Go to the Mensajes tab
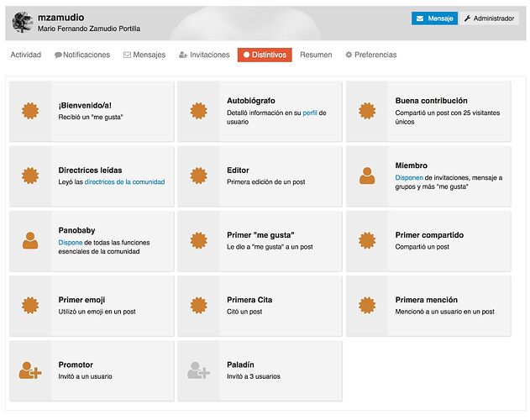 (x=144, y=55)
